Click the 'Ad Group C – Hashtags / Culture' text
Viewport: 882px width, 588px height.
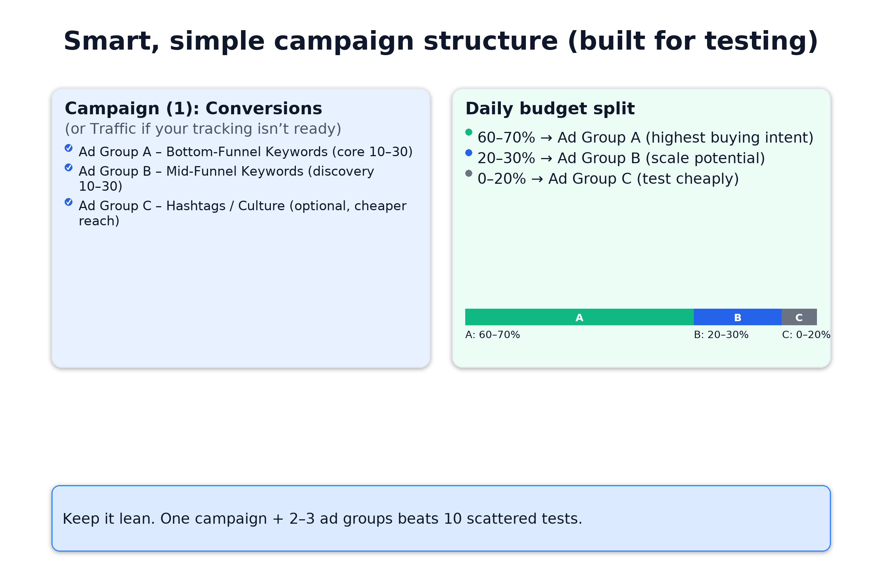242,206
